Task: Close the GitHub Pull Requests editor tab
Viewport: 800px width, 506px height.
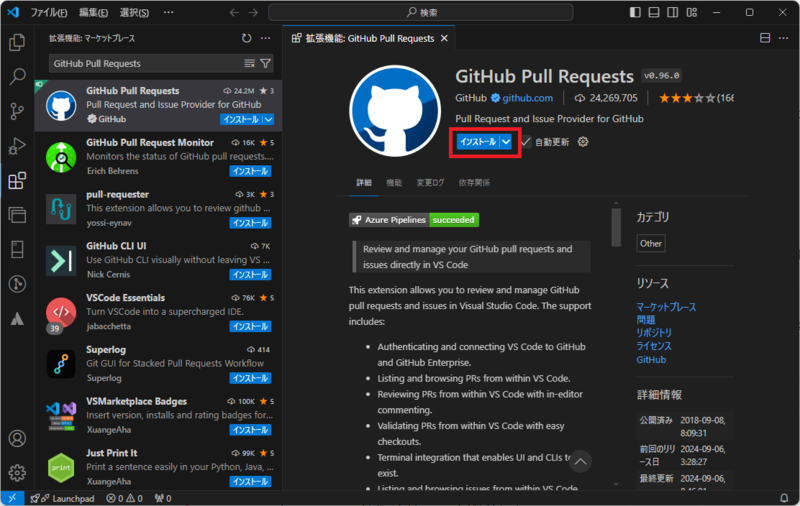Action: pyautogui.click(x=444, y=38)
